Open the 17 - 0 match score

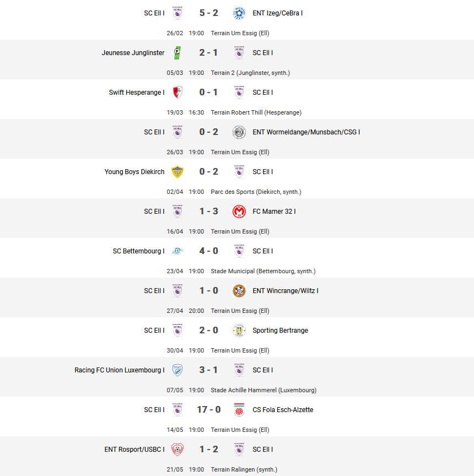point(208,409)
